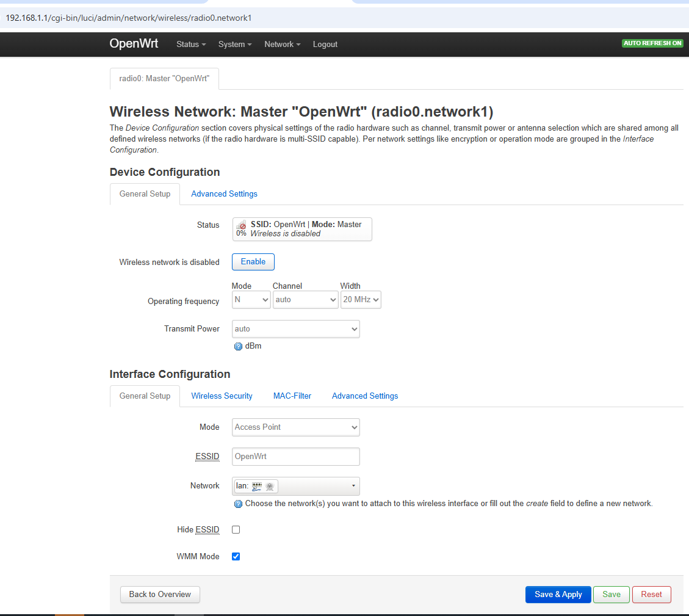Expand the Network selection dropdown
Image resolution: width=689 pixels, height=616 pixels.
point(296,487)
